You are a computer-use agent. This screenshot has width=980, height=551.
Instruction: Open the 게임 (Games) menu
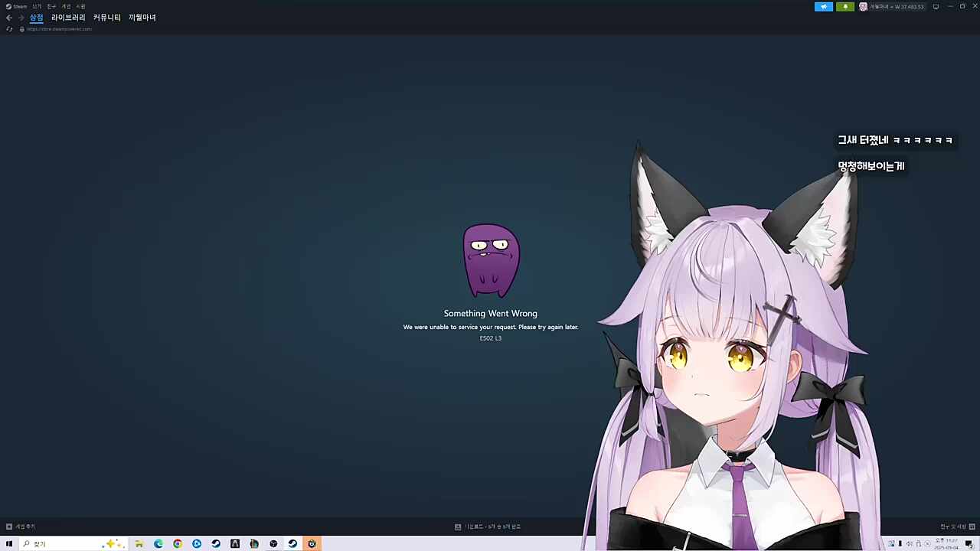66,6
